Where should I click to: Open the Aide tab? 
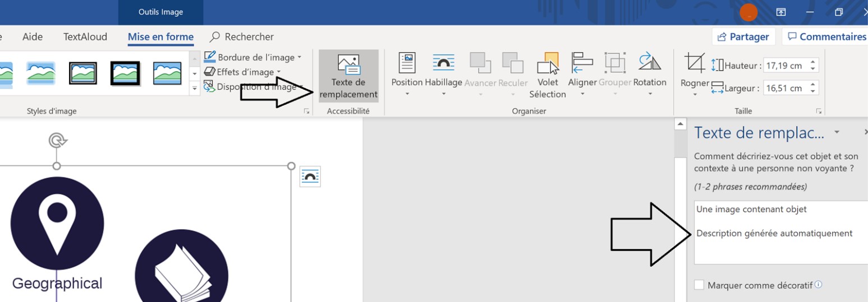[33, 37]
